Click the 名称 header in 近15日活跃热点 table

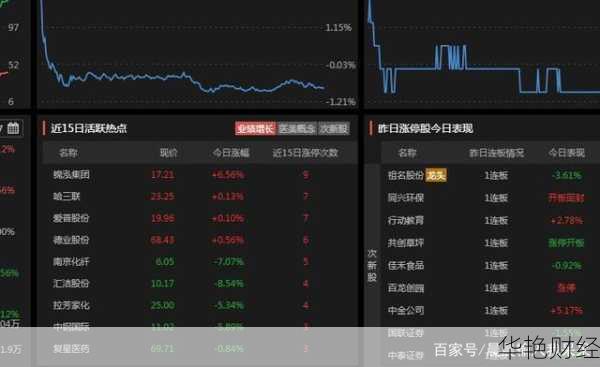pyautogui.click(x=68, y=153)
